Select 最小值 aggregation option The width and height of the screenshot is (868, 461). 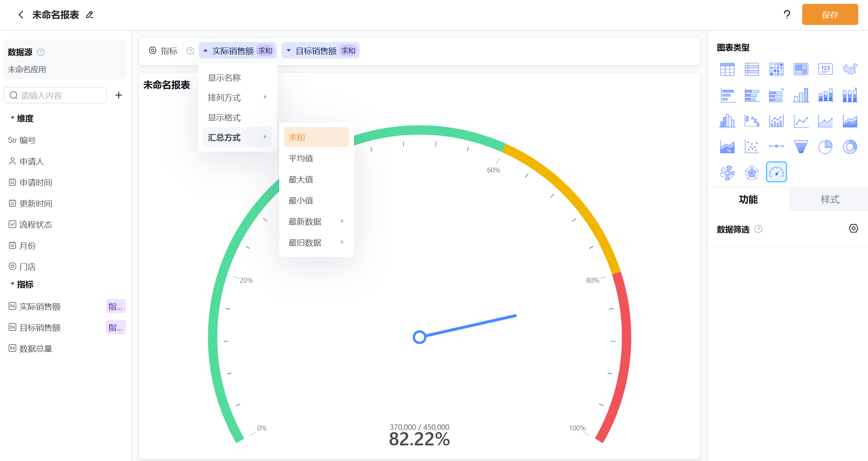[x=316, y=201]
